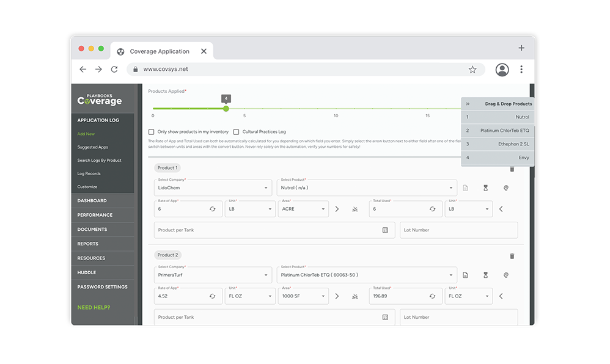Click the convert arrow next to Rate of App
The width and height of the screenshot is (610, 364).
click(337, 208)
